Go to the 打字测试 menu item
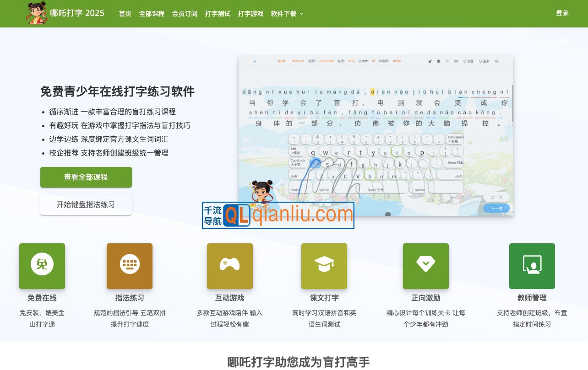This screenshot has height=370, width=588. [x=218, y=14]
